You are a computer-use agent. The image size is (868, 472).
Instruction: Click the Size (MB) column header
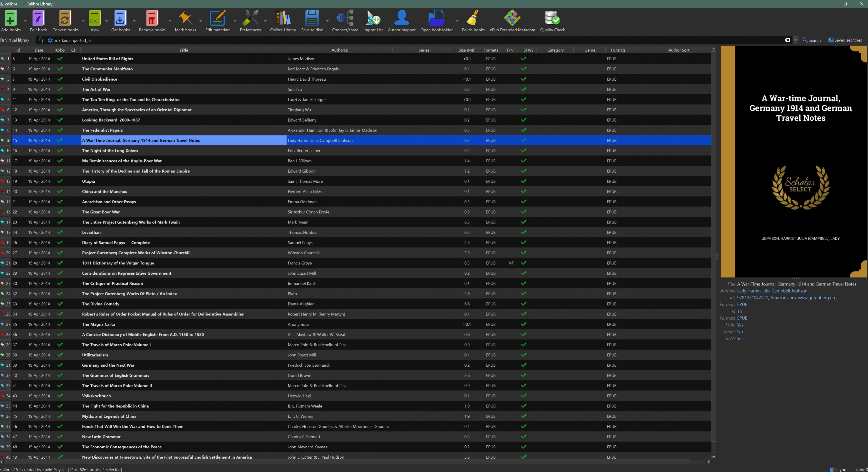point(467,50)
